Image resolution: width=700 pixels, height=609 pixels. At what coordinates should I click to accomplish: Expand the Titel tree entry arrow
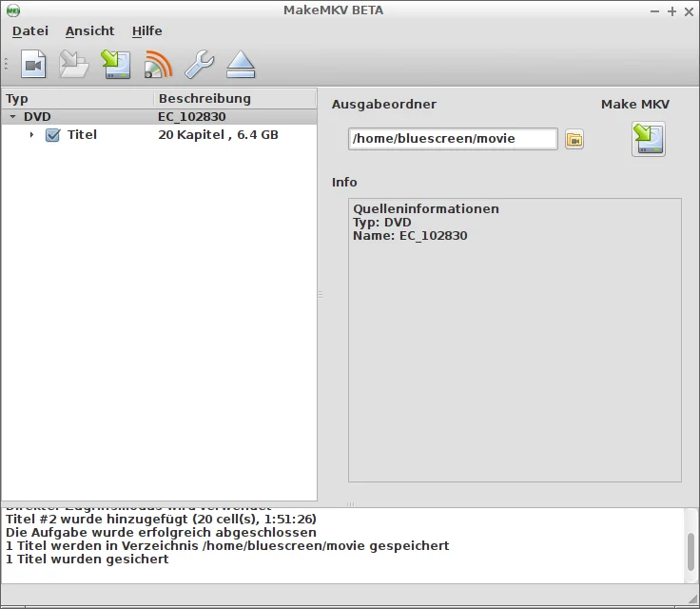tap(31, 135)
